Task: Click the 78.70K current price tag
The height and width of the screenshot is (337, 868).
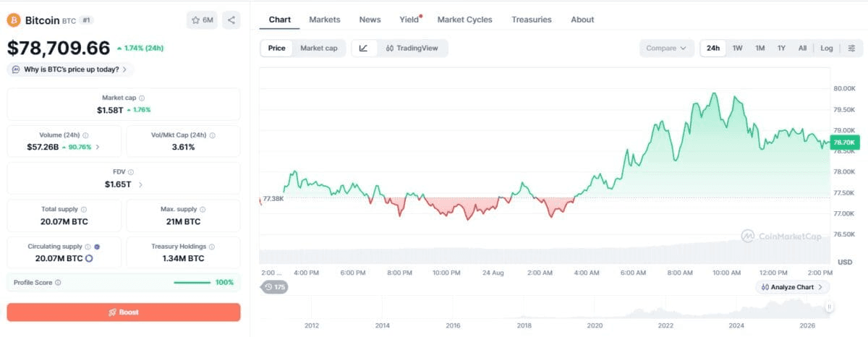Action: [844, 142]
